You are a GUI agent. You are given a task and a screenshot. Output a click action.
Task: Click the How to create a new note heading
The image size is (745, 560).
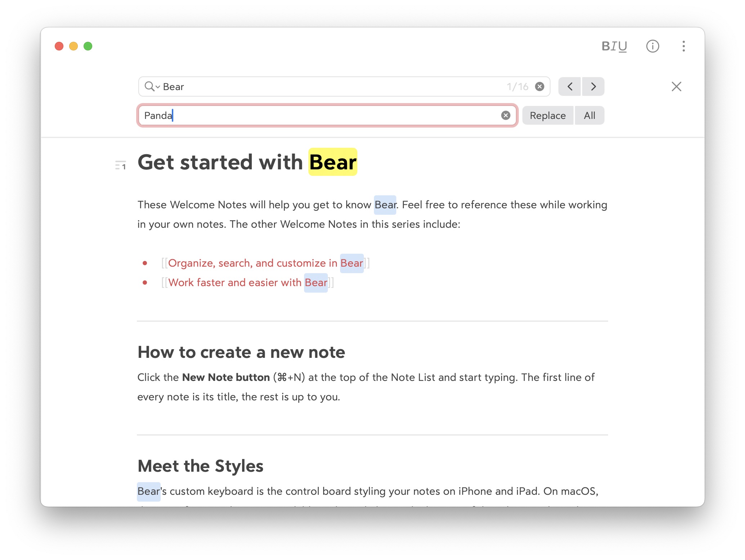241,352
